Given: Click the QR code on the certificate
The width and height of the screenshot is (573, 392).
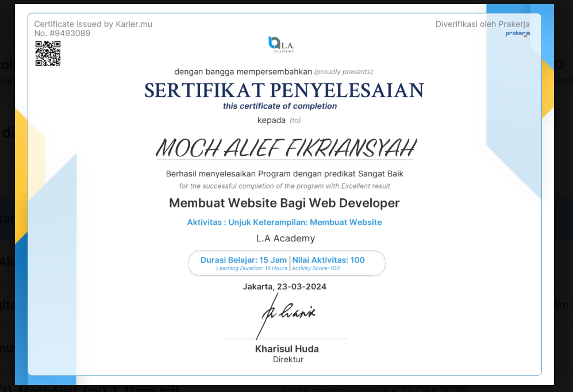Looking at the screenshot, I should (48, 53).
